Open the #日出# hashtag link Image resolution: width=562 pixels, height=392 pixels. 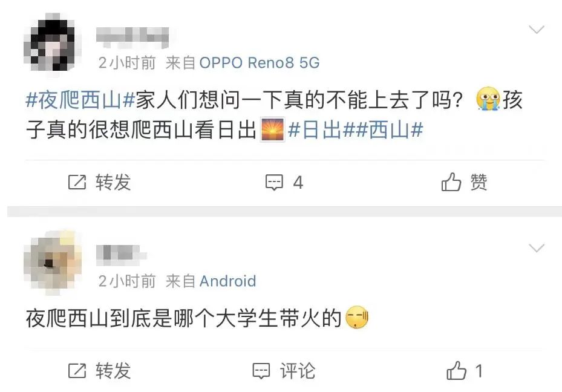tap(315, 130)
